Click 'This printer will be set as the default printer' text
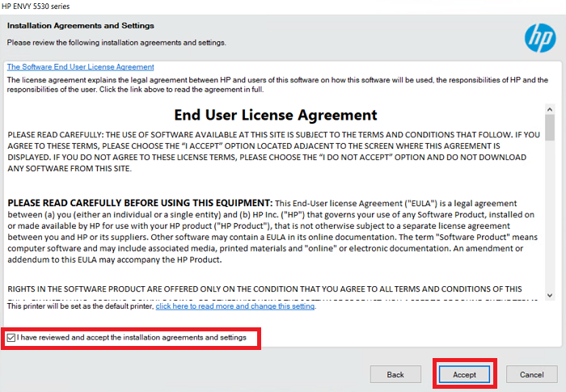 pos(81,306)
